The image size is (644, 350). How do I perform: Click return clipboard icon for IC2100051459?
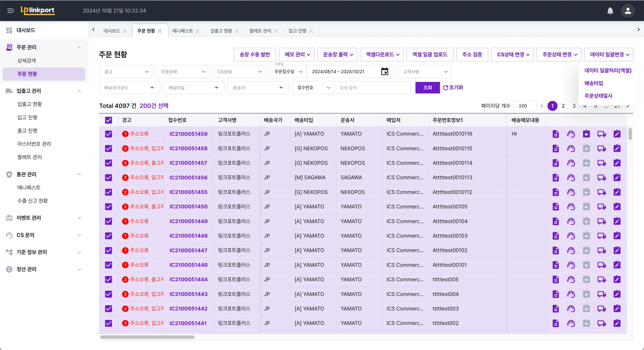586,134
